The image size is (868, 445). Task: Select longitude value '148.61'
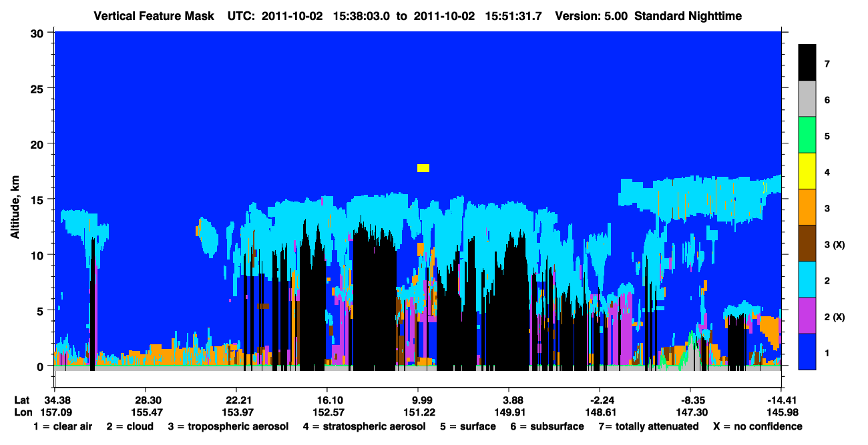pyautogui.click(x=600, y=413)
